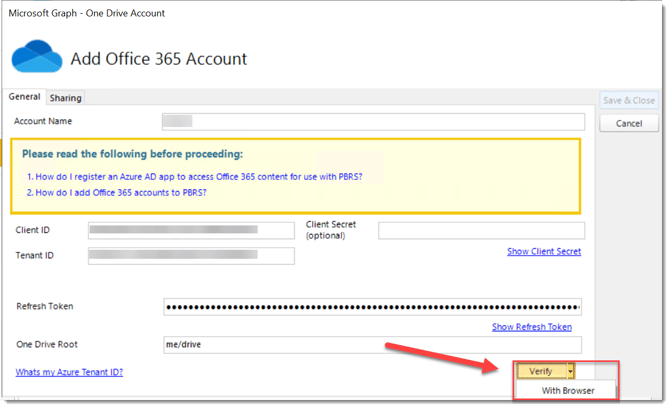Click the Refresh Token field
670x408 pixels.
pos(372,307)
